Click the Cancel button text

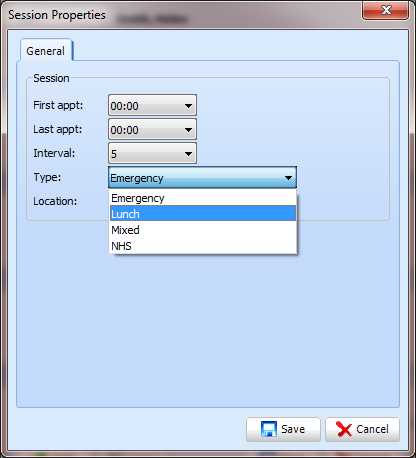point(372,429)
